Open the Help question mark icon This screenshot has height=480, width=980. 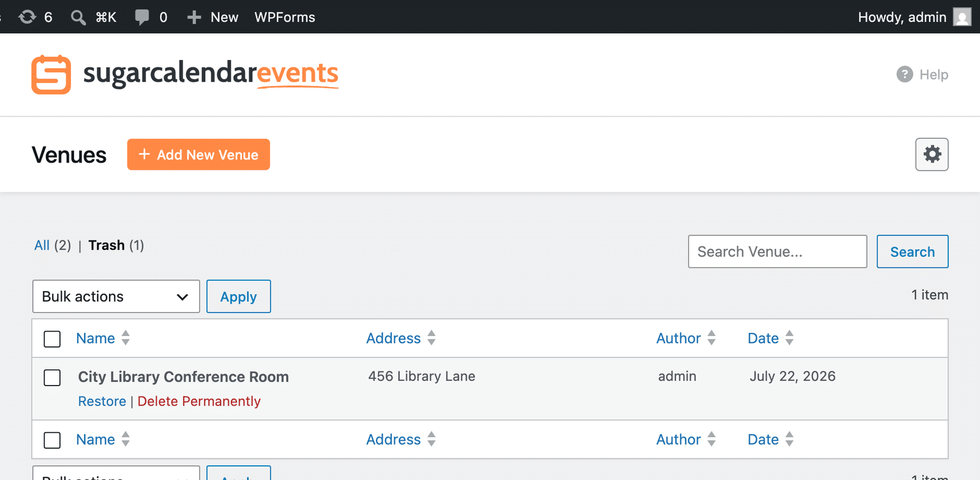tap(905, 74)
